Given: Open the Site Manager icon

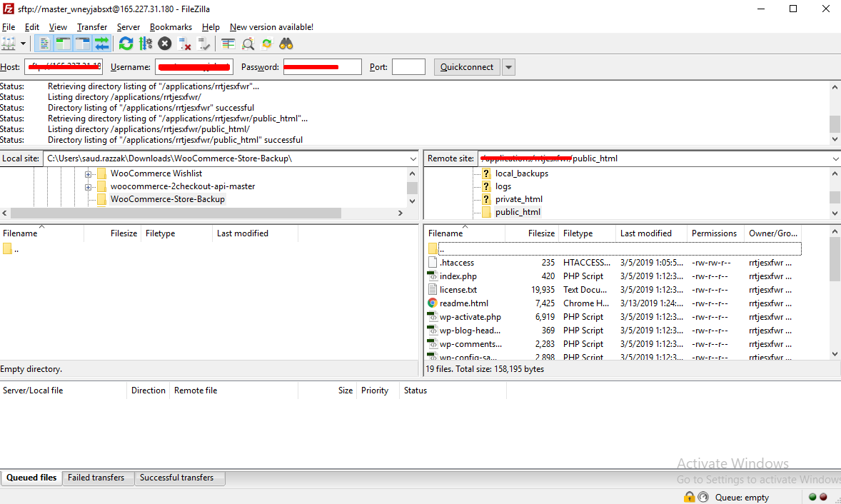Looking at the screenshot, I should click(9, 44).
